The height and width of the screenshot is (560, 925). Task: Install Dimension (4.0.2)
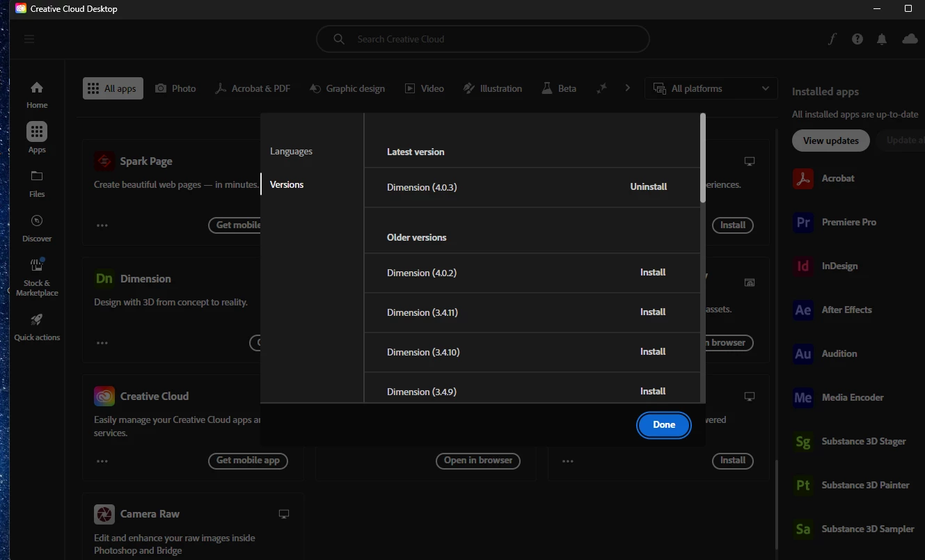coord(653,272)
